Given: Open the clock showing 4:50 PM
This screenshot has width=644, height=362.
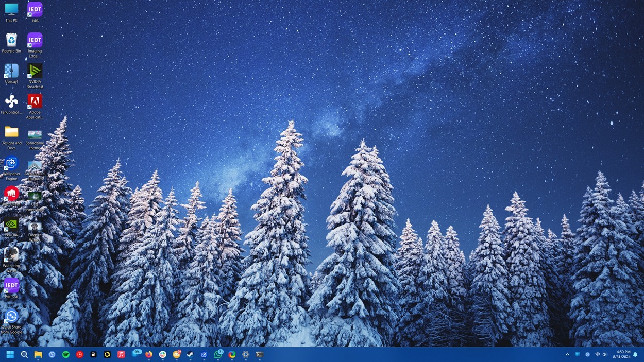Looking at the screenshot, I should pos(621,354).
